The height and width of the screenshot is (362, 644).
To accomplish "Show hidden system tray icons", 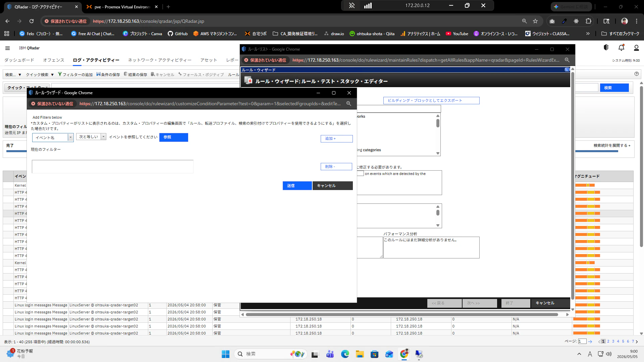I will [579, 354].
